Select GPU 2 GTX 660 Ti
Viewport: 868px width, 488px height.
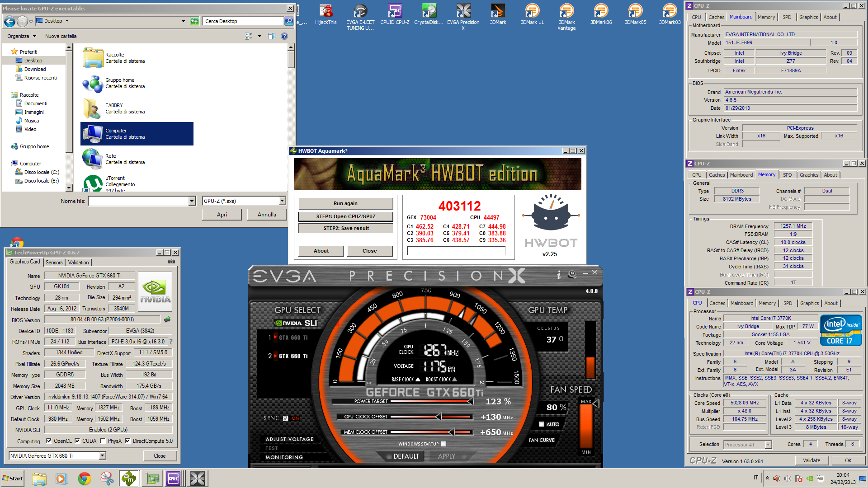(288, 356)
